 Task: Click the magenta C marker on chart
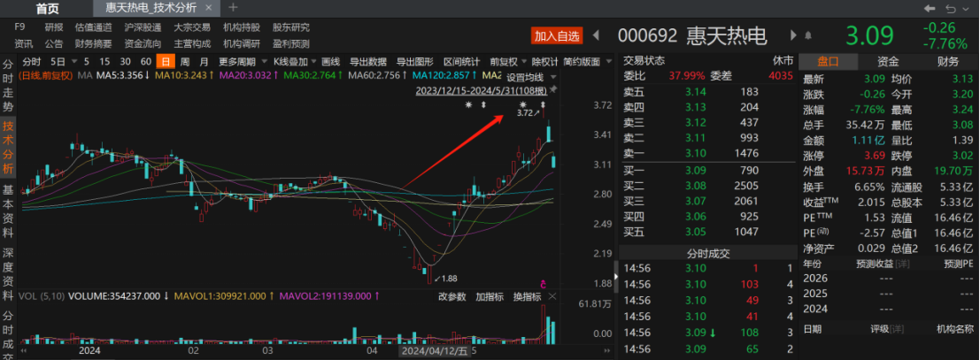543,285
